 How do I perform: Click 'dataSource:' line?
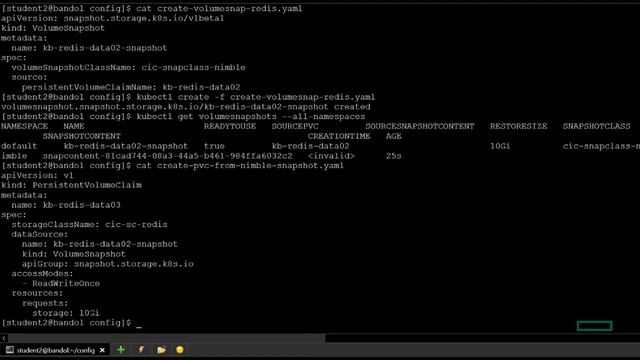click(x=40, y=234)
